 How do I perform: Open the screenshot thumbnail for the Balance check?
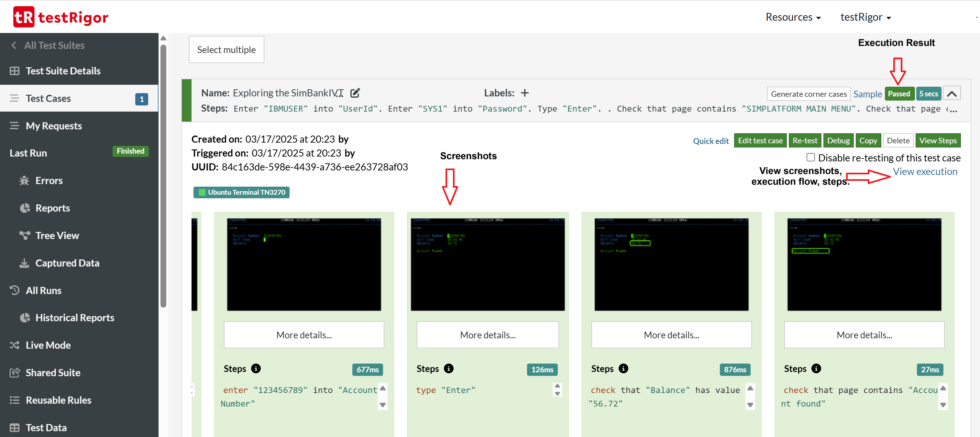point(671,264)
